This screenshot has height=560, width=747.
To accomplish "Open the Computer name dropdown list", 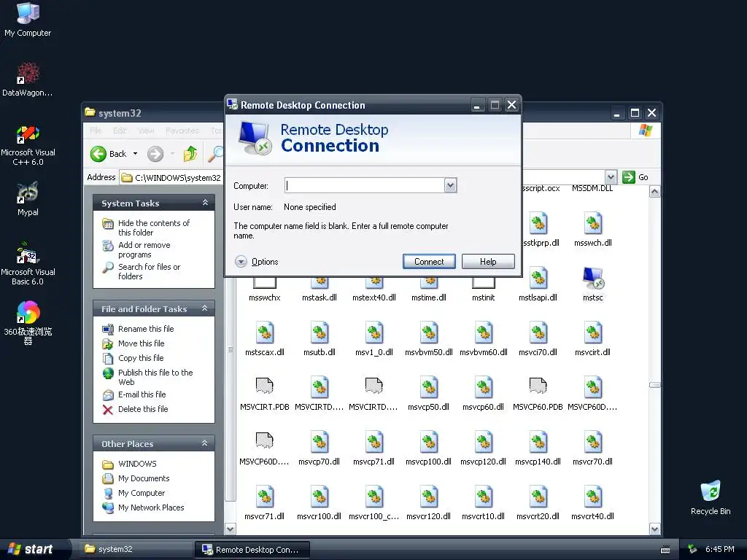I will [x=450, y=185].
